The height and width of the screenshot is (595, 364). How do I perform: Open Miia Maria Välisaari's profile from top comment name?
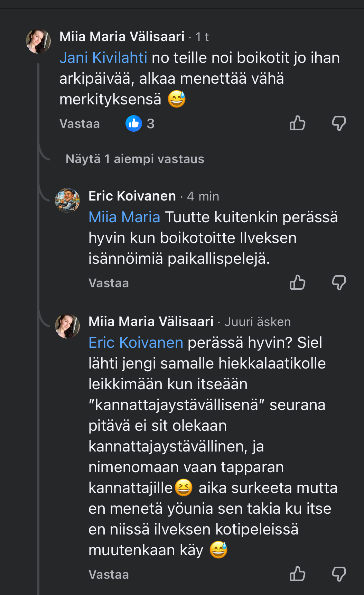122,37
